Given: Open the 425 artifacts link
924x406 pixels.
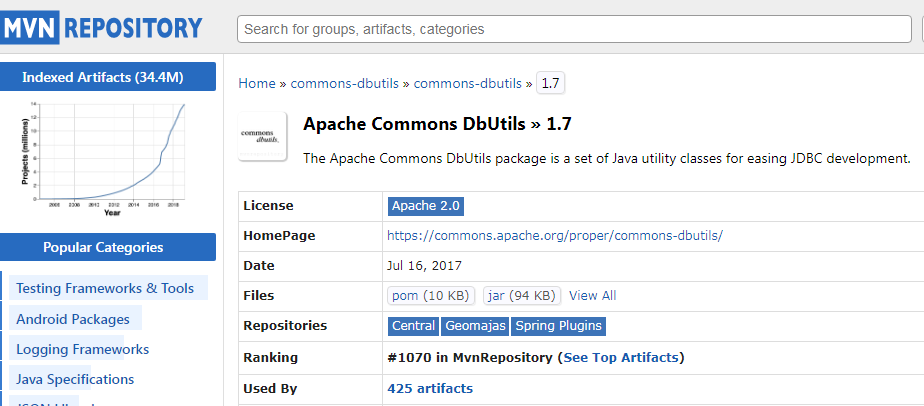Looking at the screenshot, I should point(430,388).
